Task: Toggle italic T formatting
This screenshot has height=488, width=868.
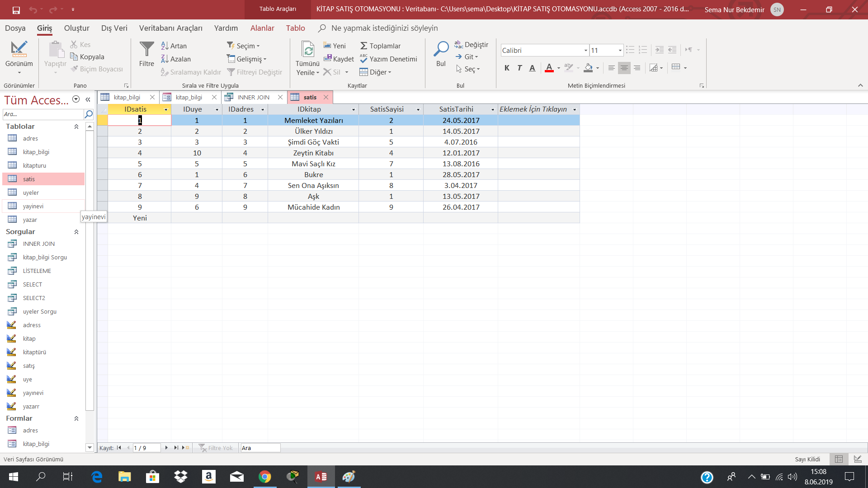Action: click(519, 68)
